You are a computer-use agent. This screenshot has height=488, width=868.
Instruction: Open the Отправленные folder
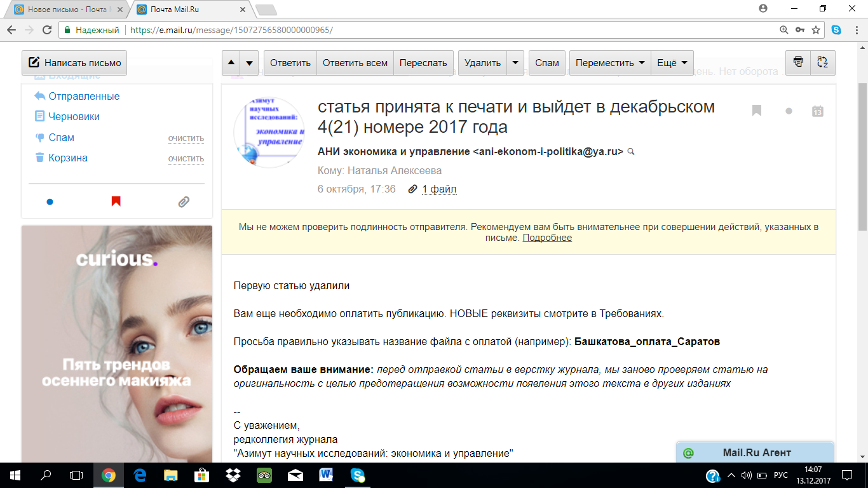tap(84, 96)
